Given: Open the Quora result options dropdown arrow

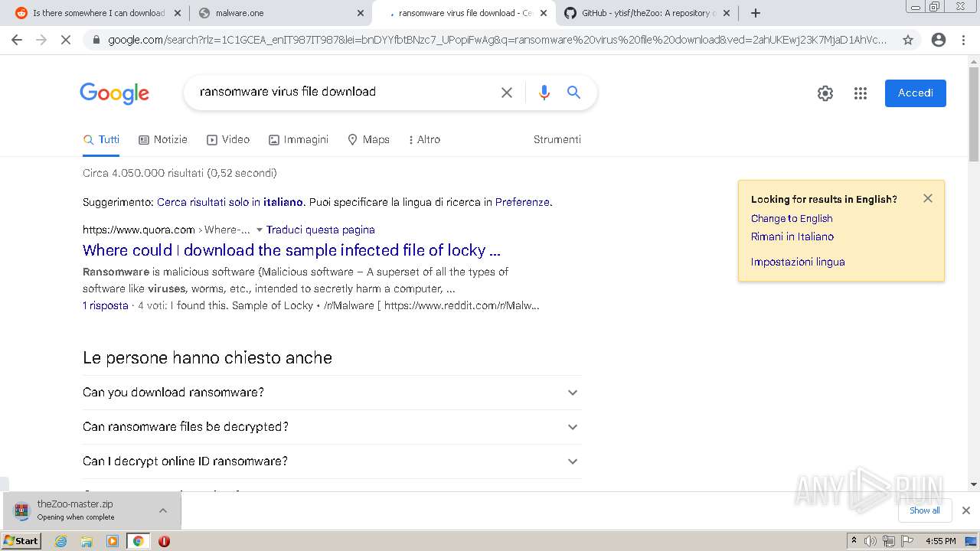Looking at the screenshot, I should point(259,230).
